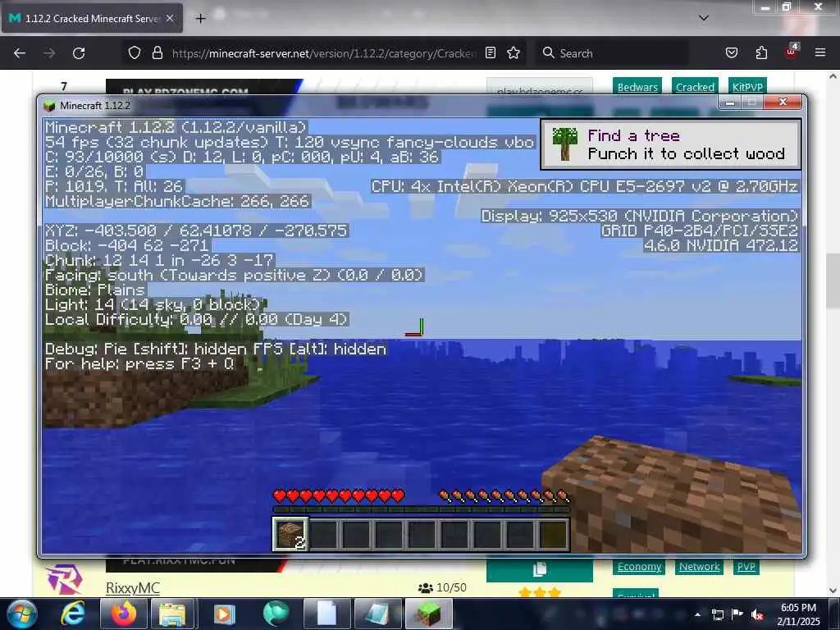840x630 pixels.
Task: Click the network tray icon
Action: pyautogui.click(x=718, y=614)
